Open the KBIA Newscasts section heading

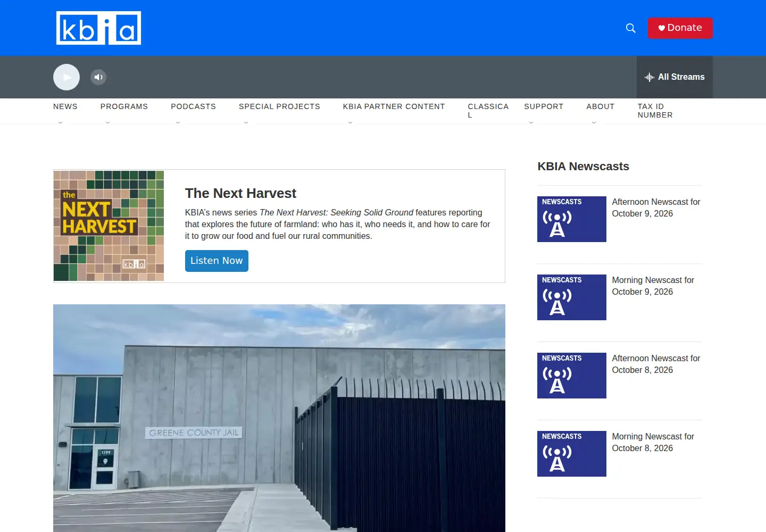(x=583, y=167)
